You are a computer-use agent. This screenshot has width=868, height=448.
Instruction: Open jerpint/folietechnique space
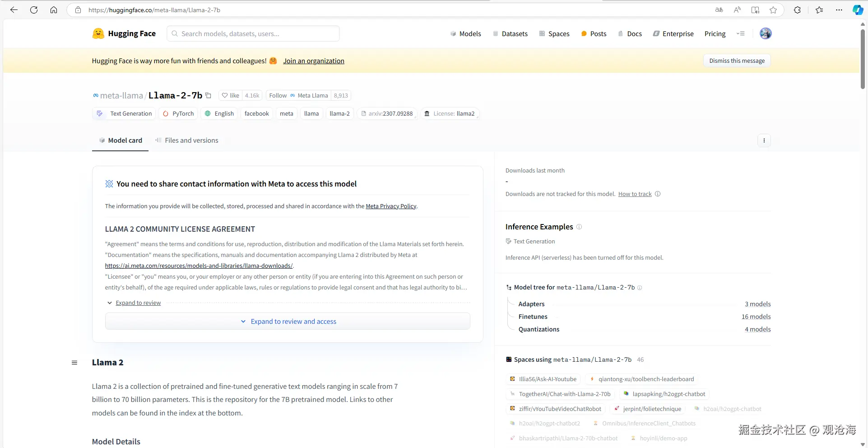pos(648,409)
